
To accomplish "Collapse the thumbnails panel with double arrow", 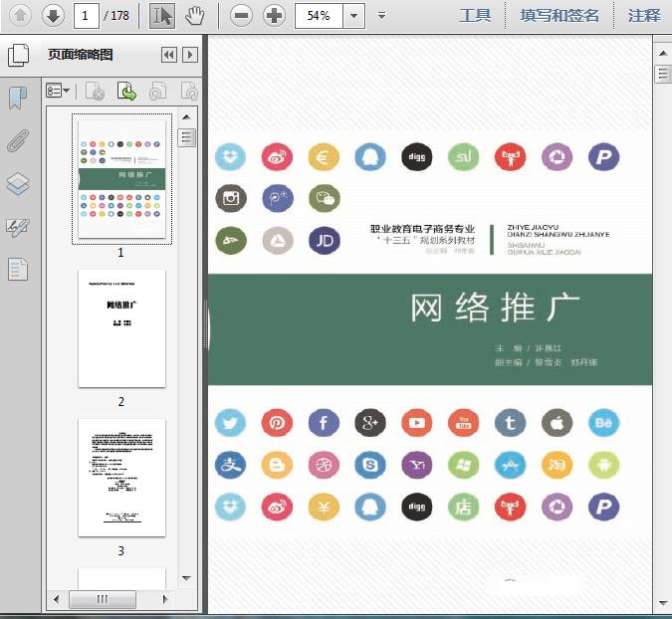I will coord(169,55).
